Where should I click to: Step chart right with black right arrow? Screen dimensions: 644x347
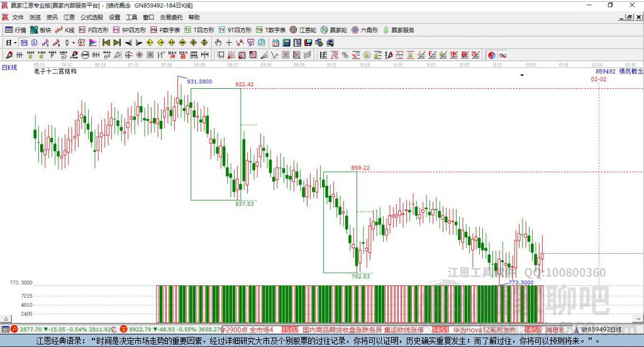click(139, 43)
